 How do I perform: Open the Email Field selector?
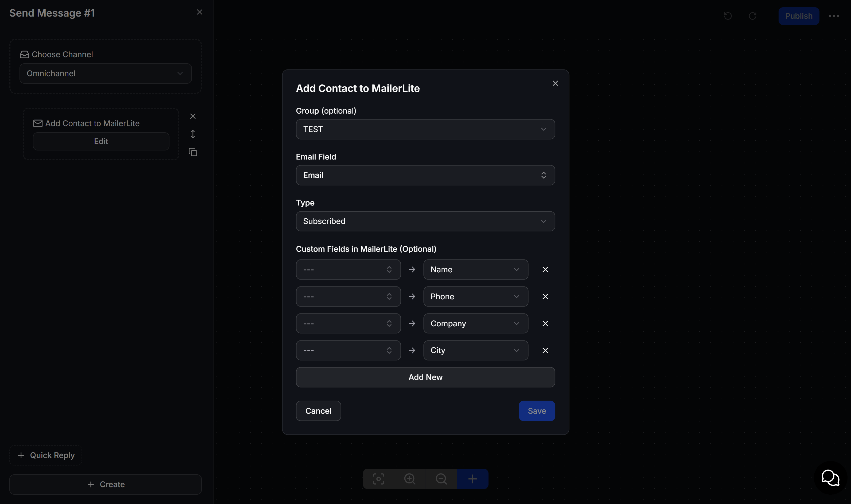tap(425, 175)
